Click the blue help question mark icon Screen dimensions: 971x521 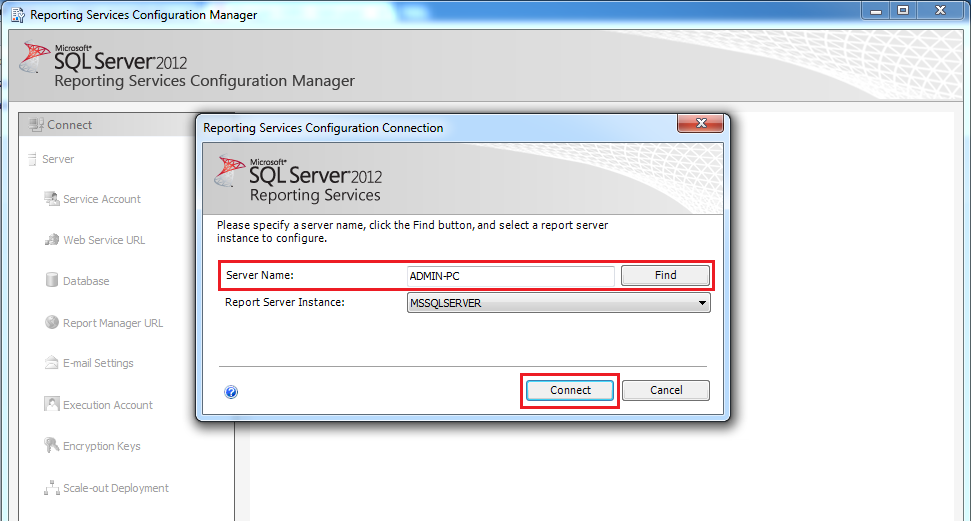click(x=231, y=392)
